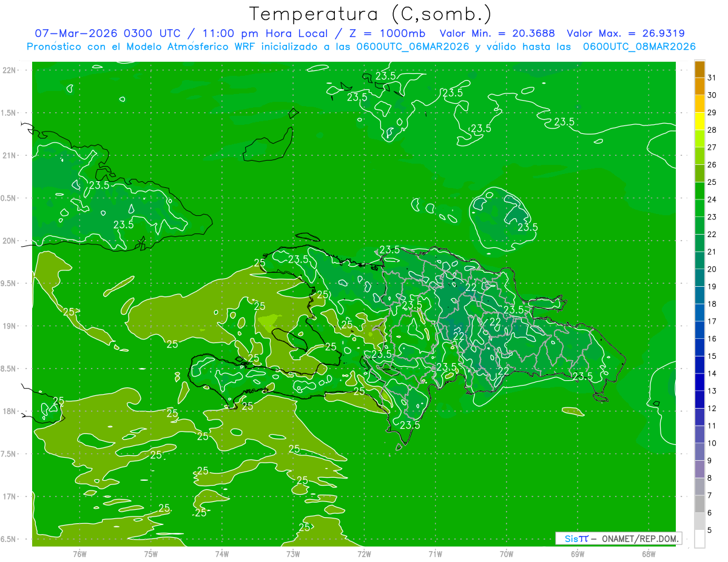Viewport: 728px width, 562px height.
Task: Click the "21N" latitude axis label
Action: point(9,155)
